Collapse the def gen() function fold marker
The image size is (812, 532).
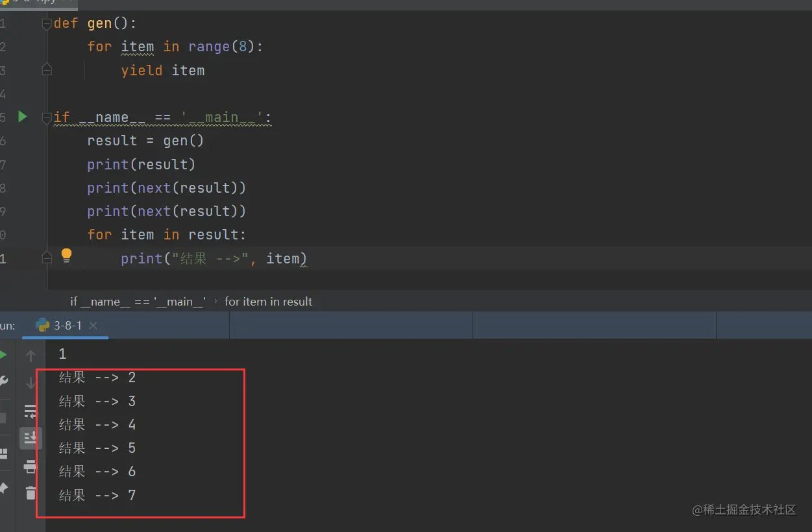click(x=47, y=24)
